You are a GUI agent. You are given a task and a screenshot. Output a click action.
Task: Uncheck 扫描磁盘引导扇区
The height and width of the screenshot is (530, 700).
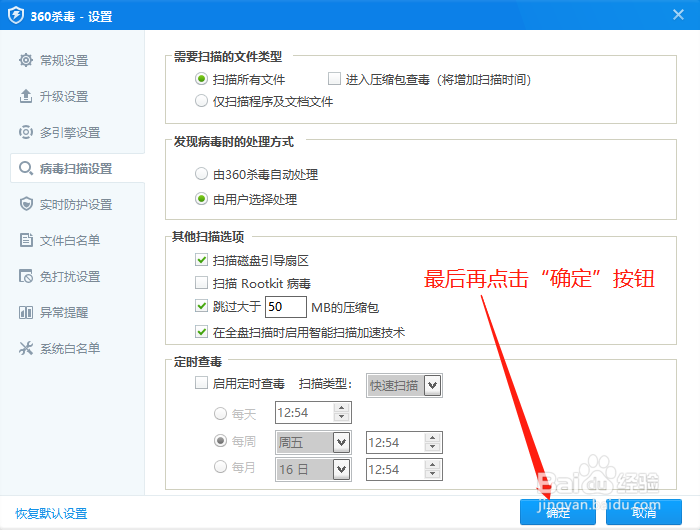tap(201, 260)
